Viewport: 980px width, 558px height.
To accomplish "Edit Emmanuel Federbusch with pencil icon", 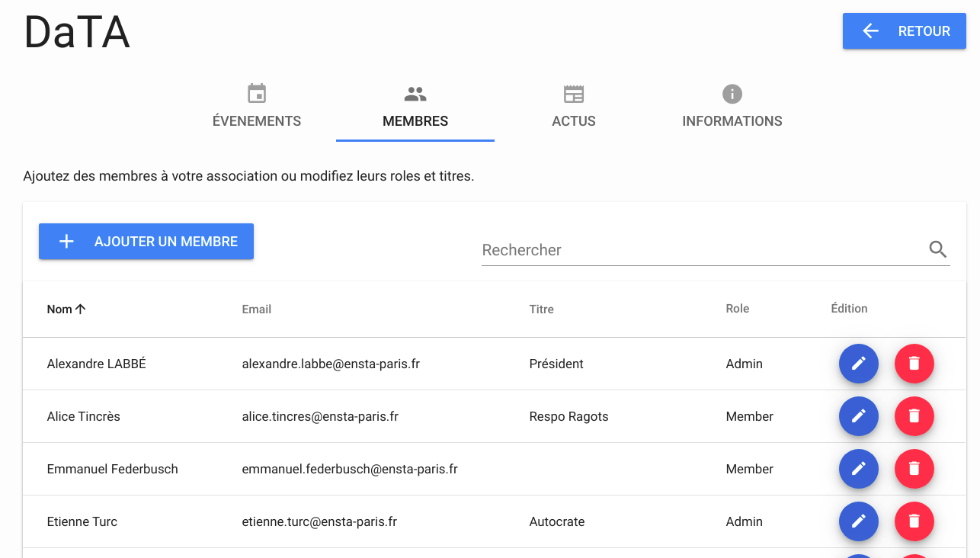I will [x=859, y=469].
